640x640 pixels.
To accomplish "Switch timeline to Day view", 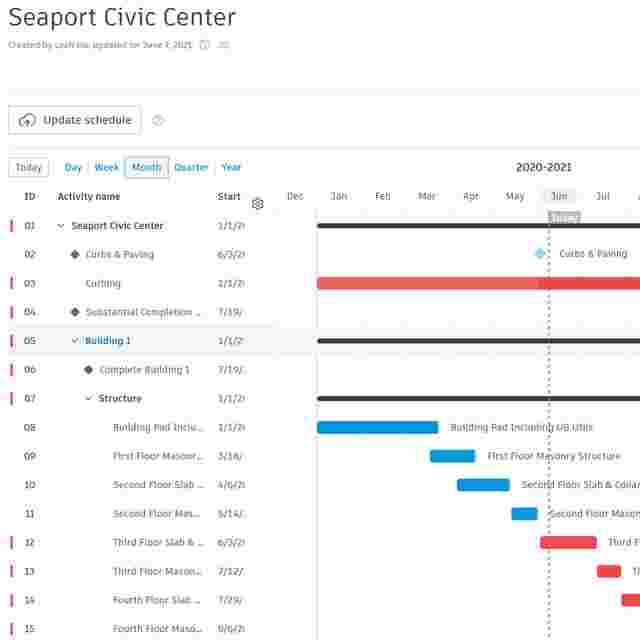I will (73, 168).
